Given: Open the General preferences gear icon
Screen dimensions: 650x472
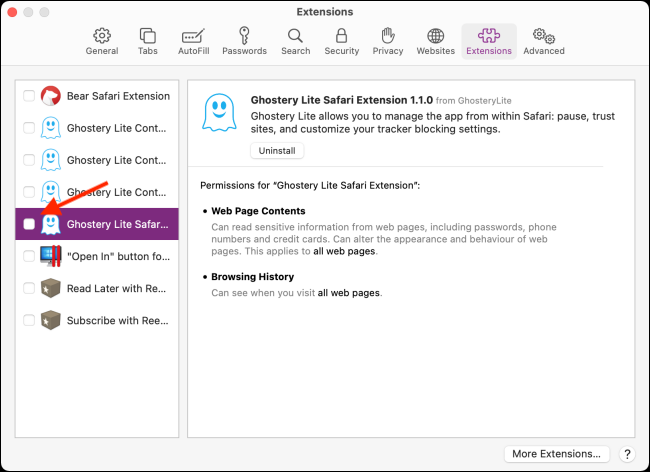Looking at the screenshot, I should click(x=102, y=36).
